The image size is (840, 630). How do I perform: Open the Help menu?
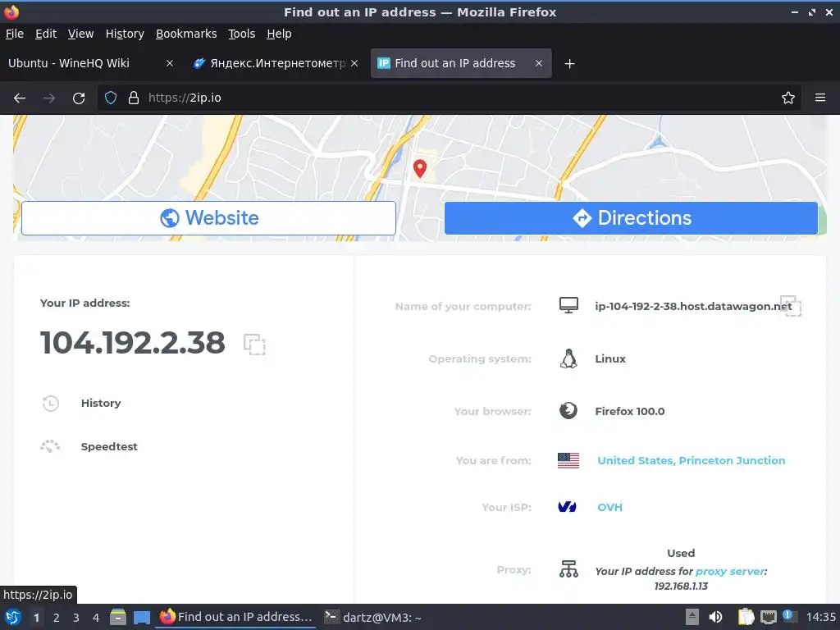279,34
